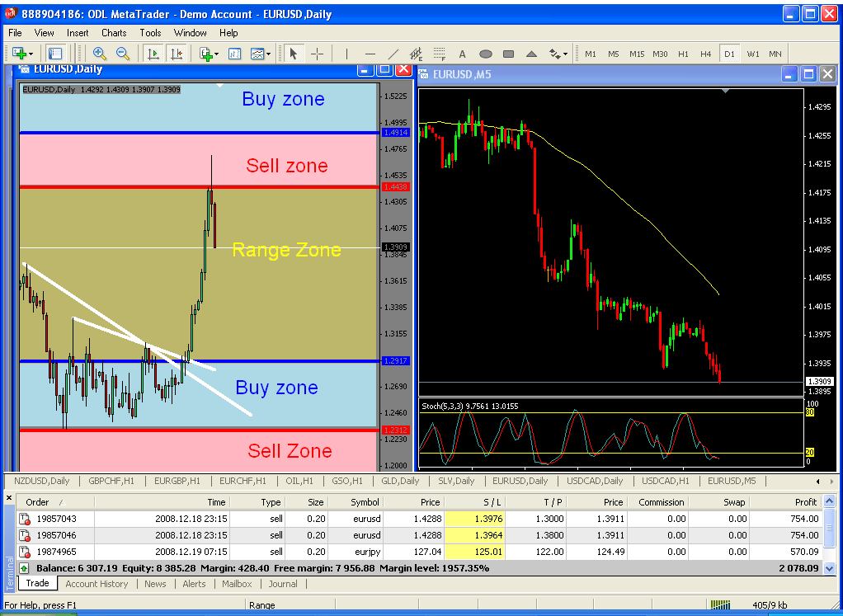
Task: Click the Zoom Out magnifier icon
Action: point(123,54)
